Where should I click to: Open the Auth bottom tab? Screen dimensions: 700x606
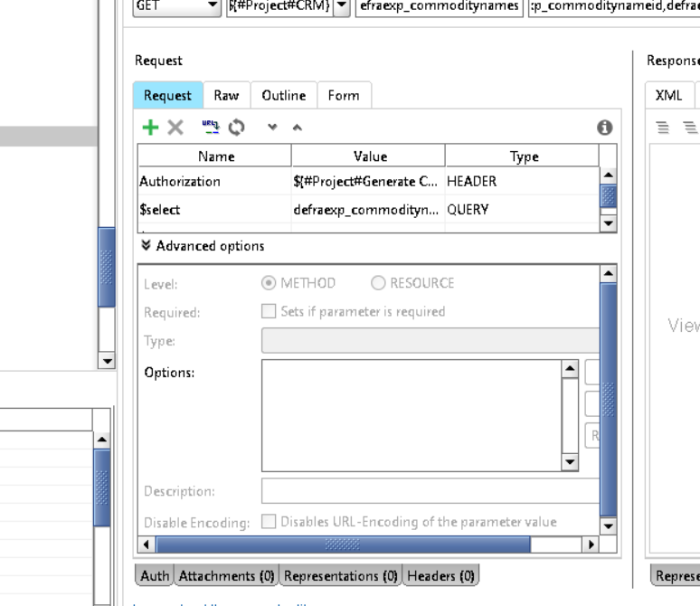pos(155,575)
